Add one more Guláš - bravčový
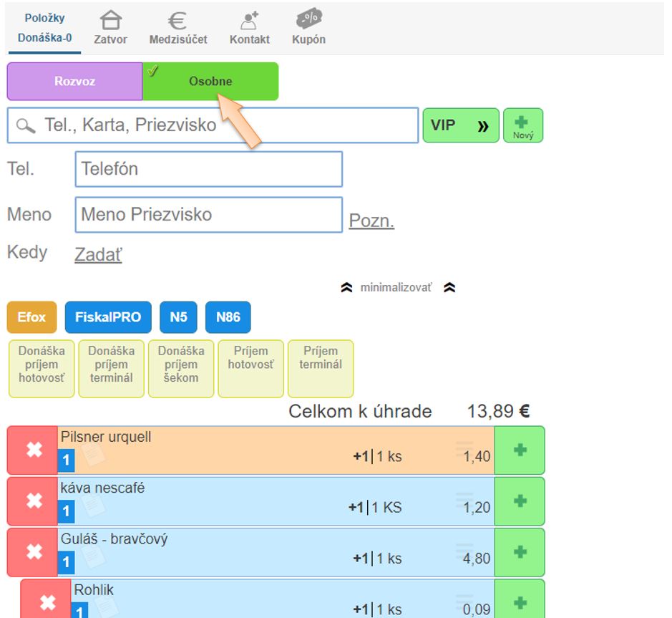The image size is (672, 618). pos(520,551)
